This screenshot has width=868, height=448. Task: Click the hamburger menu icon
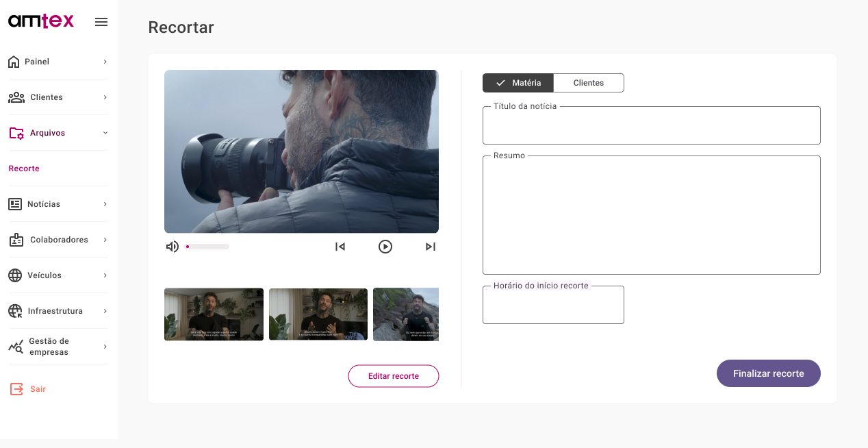pos(101,22)
